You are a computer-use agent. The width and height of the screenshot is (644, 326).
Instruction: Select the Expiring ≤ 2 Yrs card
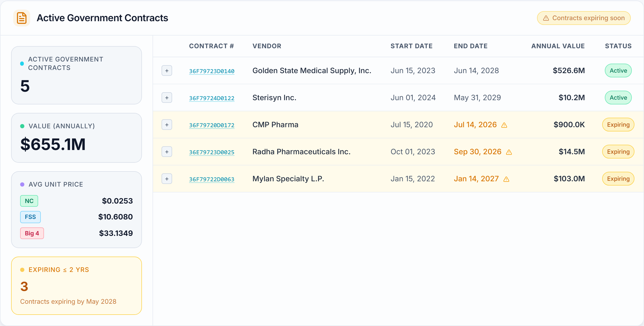tap(77, 286)
